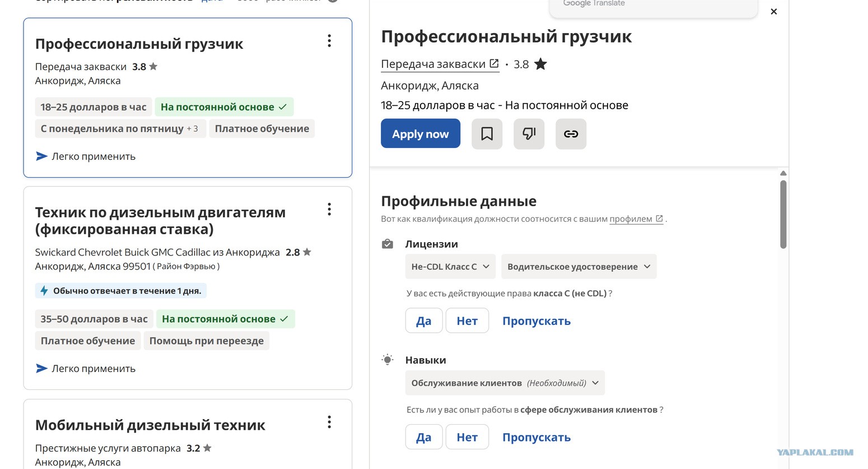Open the Техник по дизельным двигателям job title
This screenshot has height=469, width=868.
pyautogui.click(x=160, y=221)
